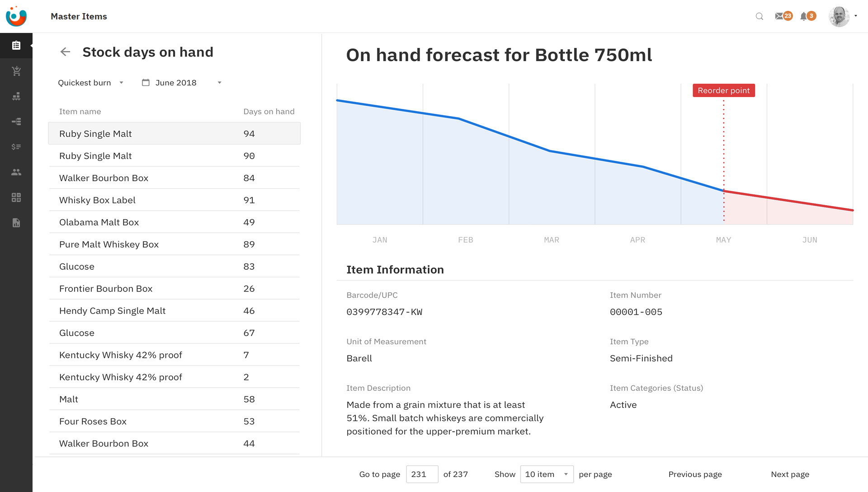Image resolution: width=868 pixels, height=492 pixels.
Task: Open the notifications bell icon
Action: [x=804, y=16]
